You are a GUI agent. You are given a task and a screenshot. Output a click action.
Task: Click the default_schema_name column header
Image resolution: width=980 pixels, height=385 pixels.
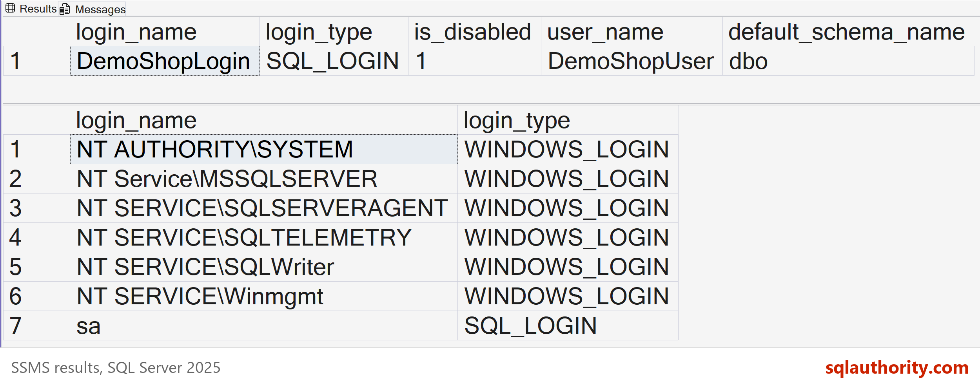pos(848,32)
